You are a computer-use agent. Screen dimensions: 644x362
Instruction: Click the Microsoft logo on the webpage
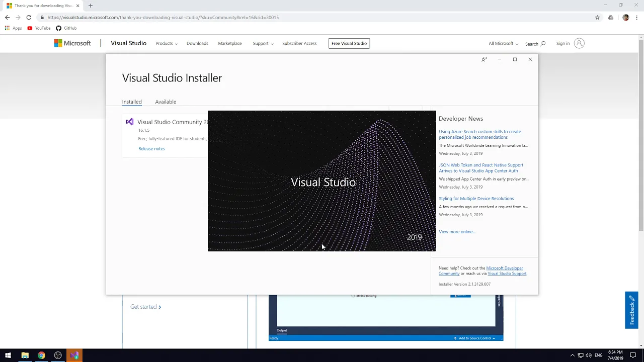[72, 43]
